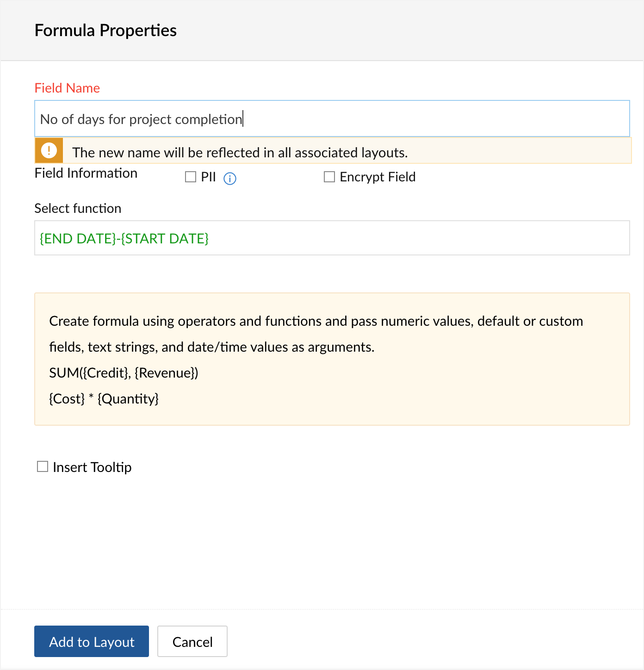Click the Select function label
Image resolution: width=644 pixels, height=670 pixels.
pos(78,208)
